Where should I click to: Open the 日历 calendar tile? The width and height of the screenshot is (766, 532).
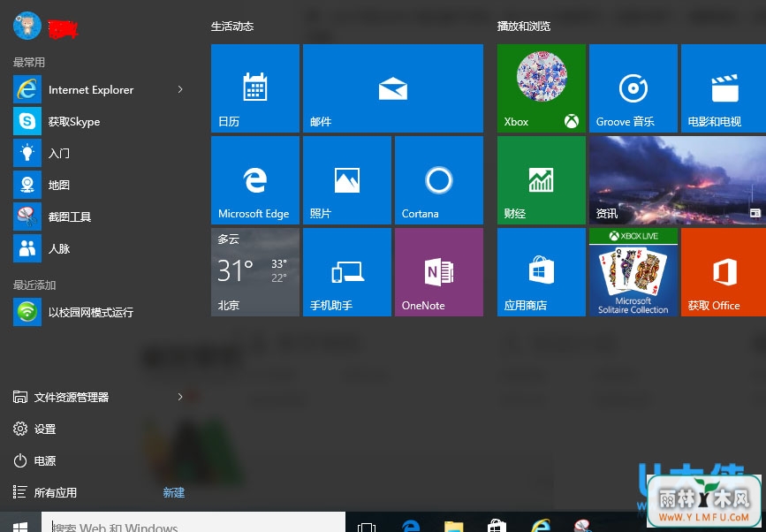[x=255, y=88]
